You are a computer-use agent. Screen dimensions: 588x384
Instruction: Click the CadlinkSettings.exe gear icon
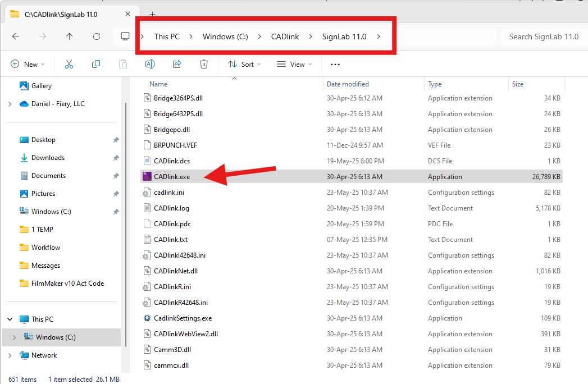(x=147, y=318)
